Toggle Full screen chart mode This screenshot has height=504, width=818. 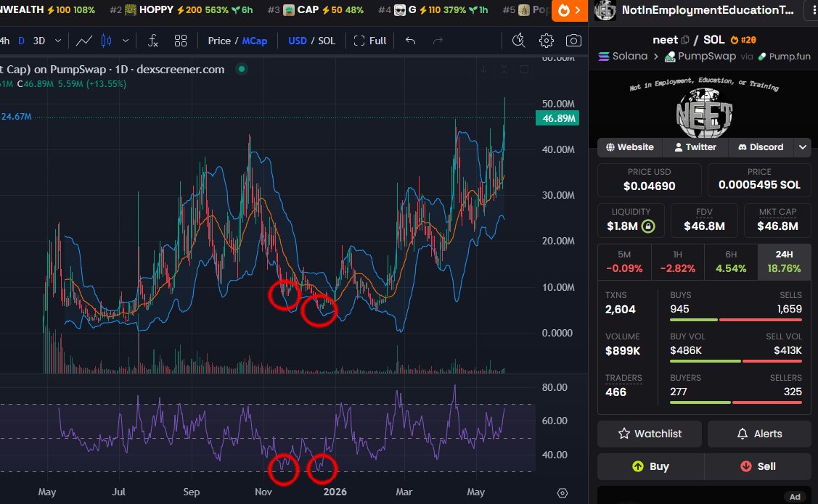[x=370, y=41]
